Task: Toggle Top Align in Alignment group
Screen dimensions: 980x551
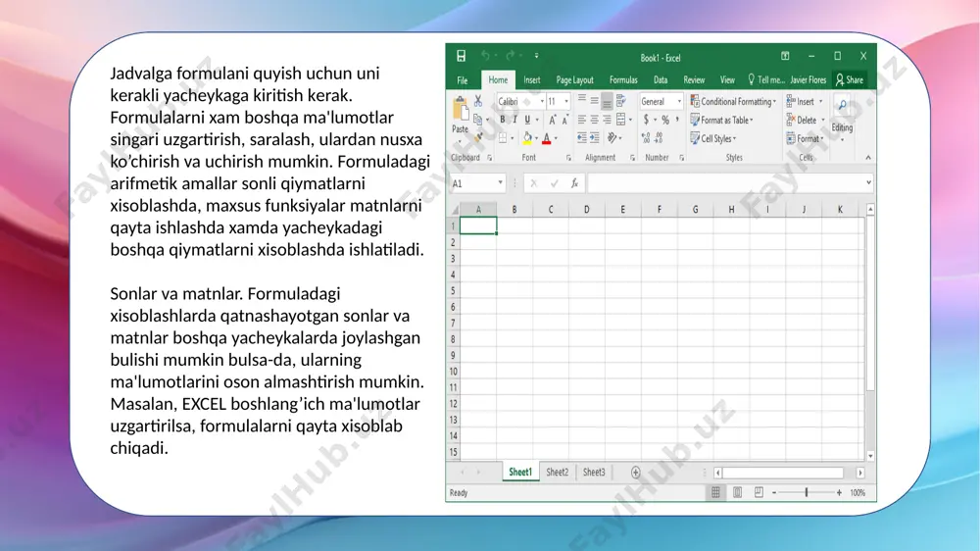Action: [x=582, y=100]
